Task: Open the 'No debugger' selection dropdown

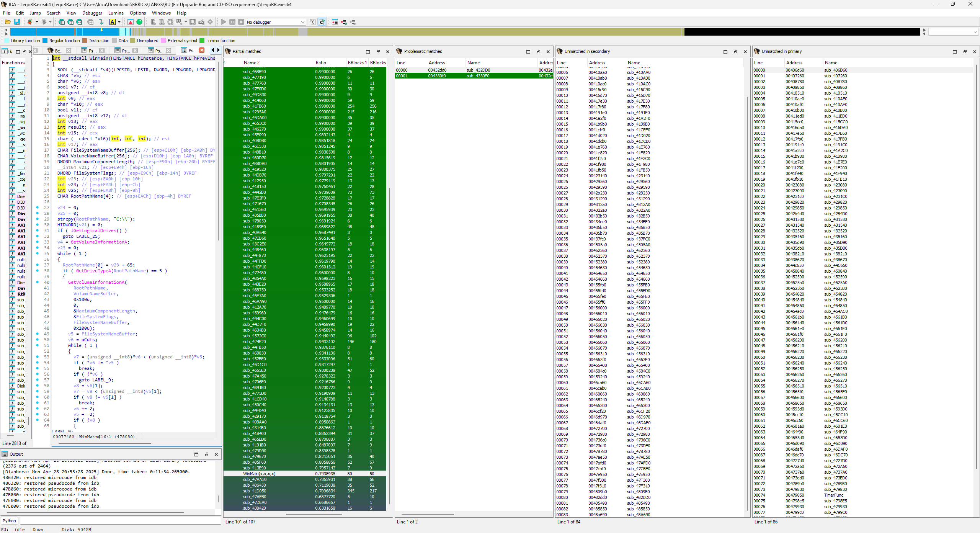Action: [276, 22]
